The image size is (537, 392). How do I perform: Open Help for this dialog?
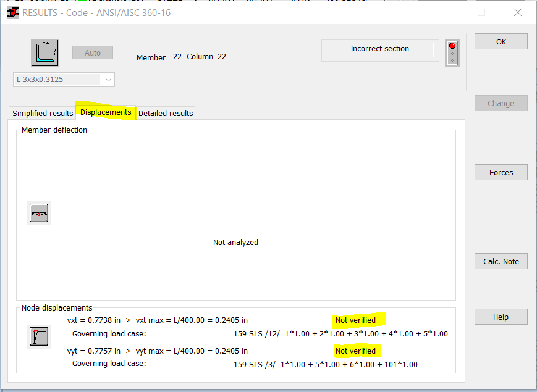point(500,316)
